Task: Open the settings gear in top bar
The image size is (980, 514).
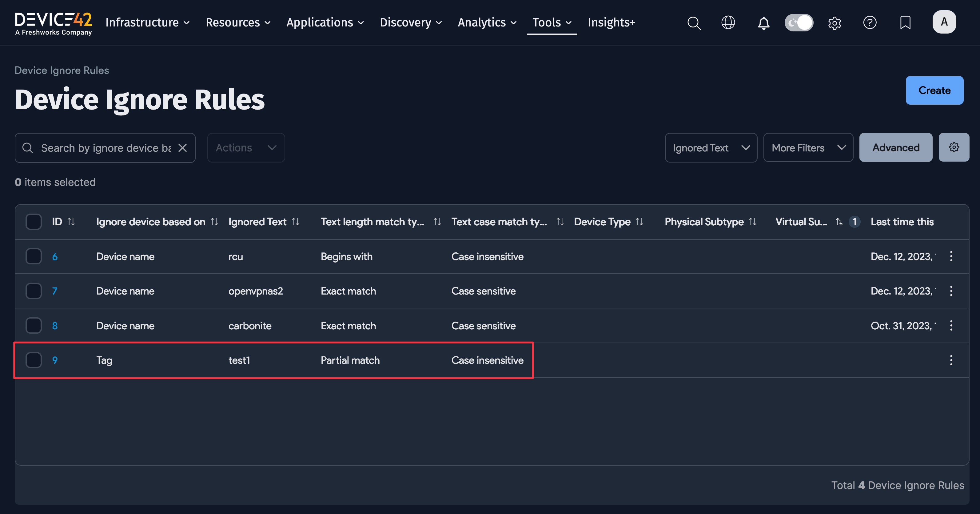Action: [835, 23]
